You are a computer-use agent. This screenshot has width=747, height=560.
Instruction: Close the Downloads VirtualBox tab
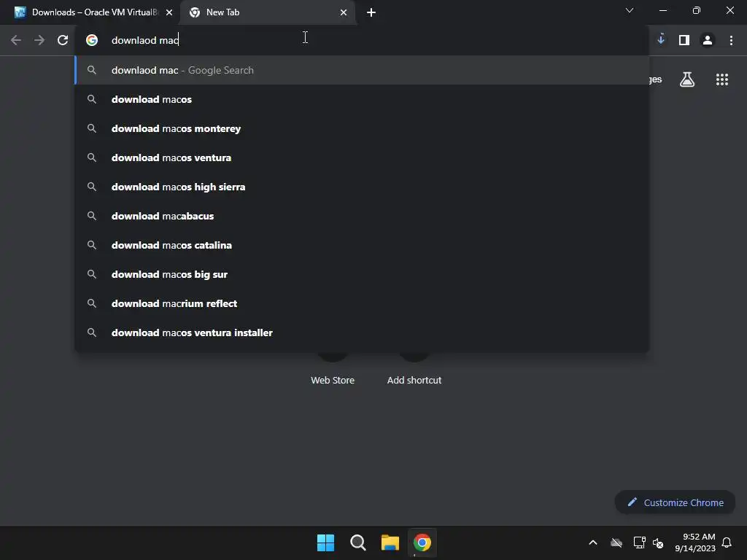tap(169, 12)
